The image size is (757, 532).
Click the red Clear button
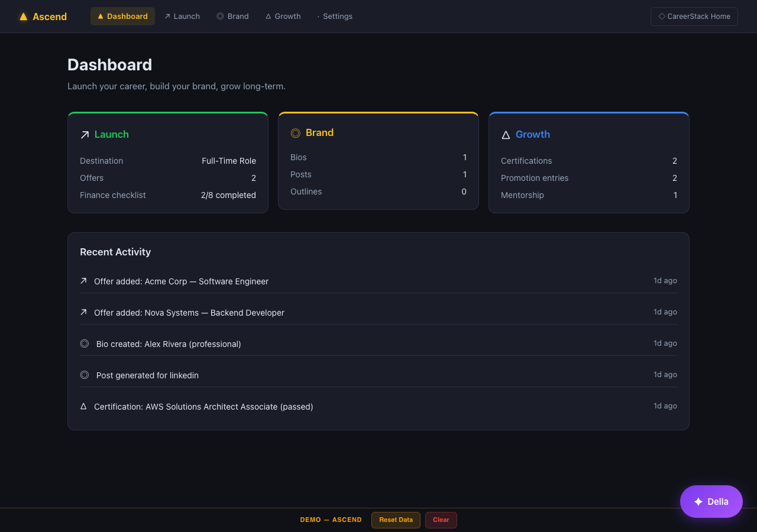pos(441,520)
